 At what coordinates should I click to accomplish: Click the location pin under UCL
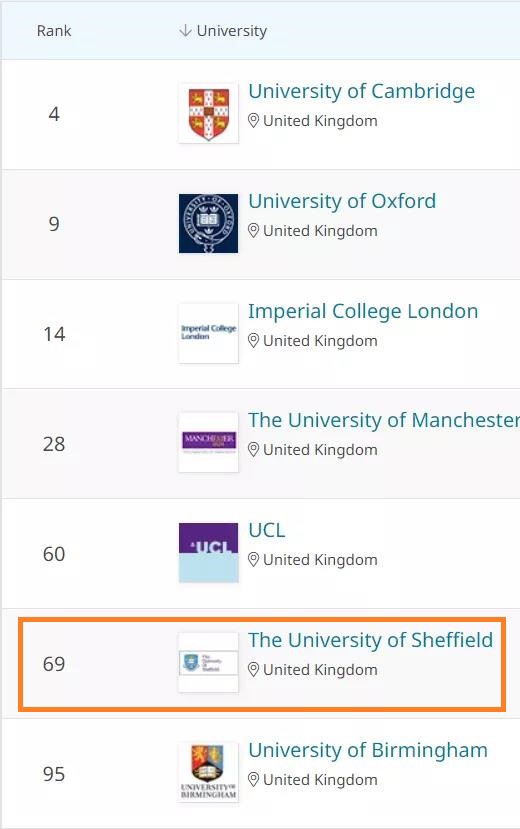click(x=254, y=560)
